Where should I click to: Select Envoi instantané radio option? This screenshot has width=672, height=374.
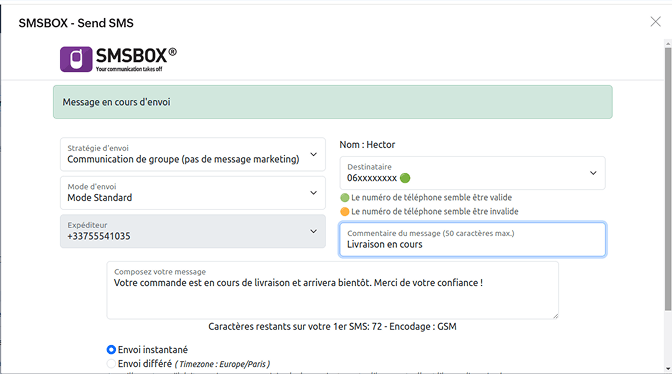tap(111, 350)
